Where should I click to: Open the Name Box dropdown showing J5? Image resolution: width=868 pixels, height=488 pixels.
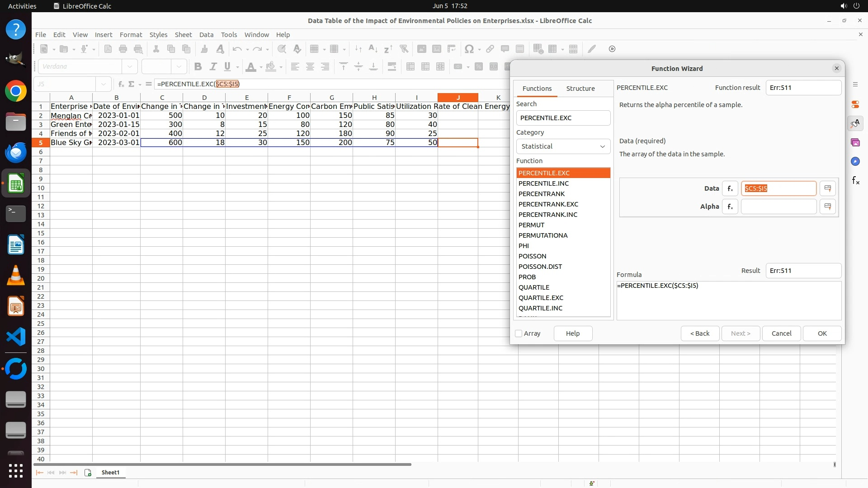(x=104, y=84)
